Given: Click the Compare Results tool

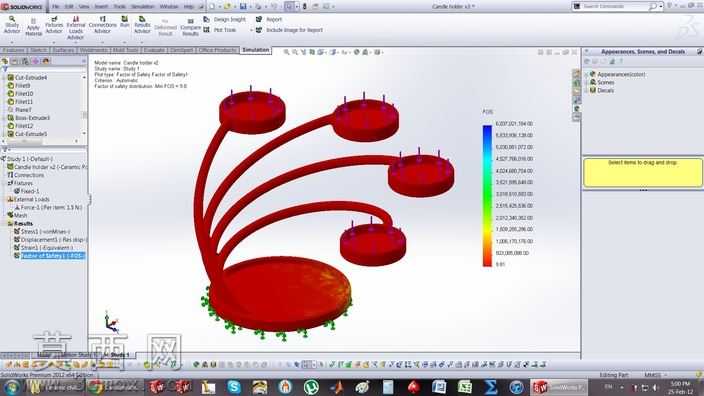Looking at the screenshot, I should click(x=190, y=27).
